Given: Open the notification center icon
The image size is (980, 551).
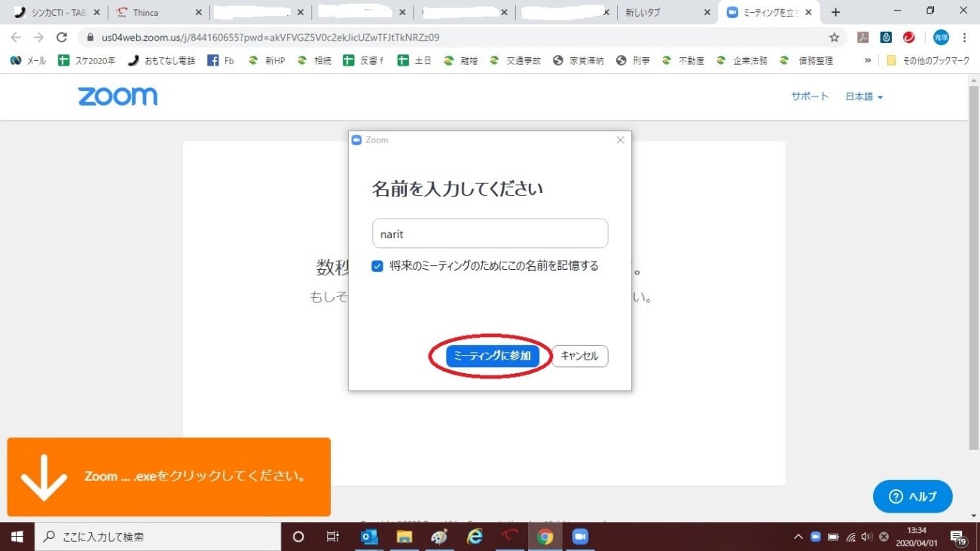Looking at the screenshot, I should 959,537.
